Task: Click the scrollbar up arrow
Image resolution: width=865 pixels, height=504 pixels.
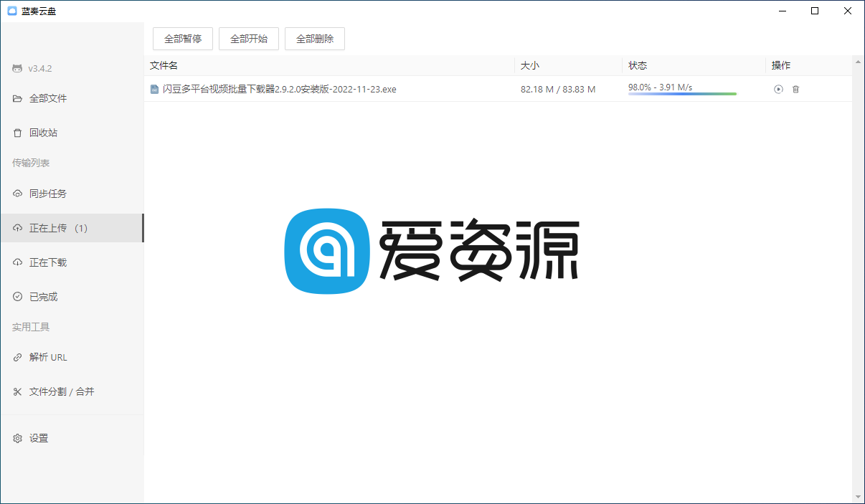Action: pos(858,62)
